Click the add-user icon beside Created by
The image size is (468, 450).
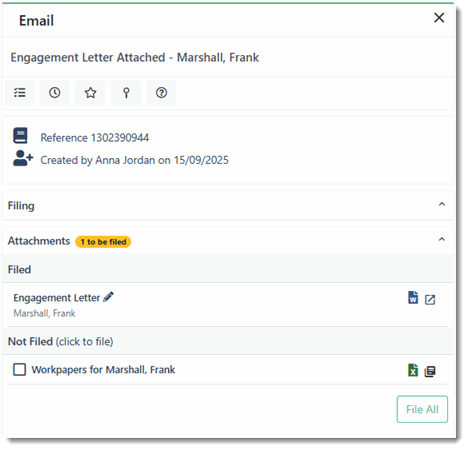click(x=23, y=158)
